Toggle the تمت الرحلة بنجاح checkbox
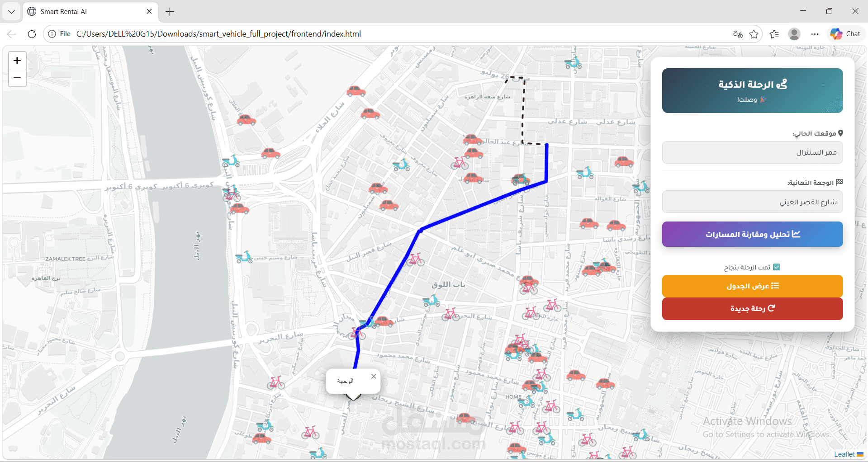Image resolution: width=868 pixels, height=462 pixels. coord(777,267)
